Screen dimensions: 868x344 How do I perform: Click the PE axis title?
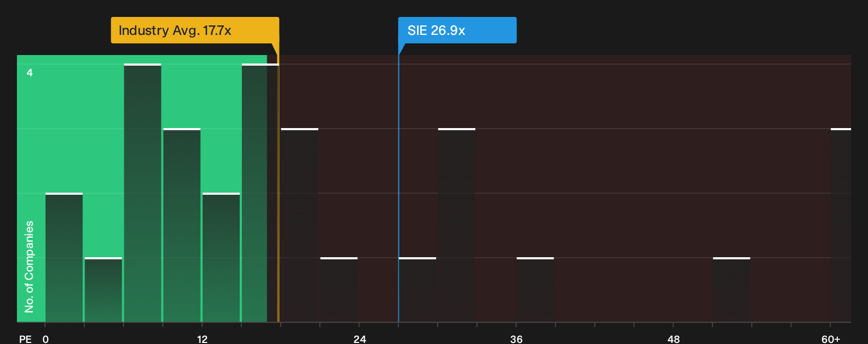(25, 339)
